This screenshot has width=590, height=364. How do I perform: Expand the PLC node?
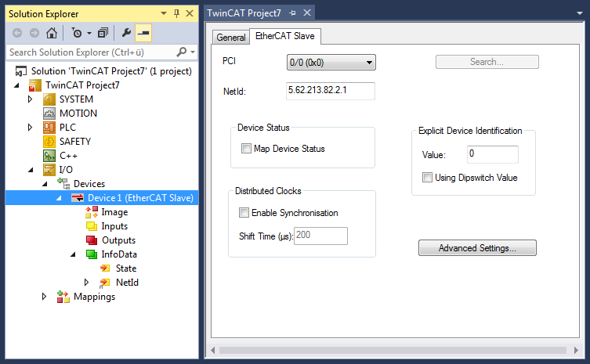30,128
